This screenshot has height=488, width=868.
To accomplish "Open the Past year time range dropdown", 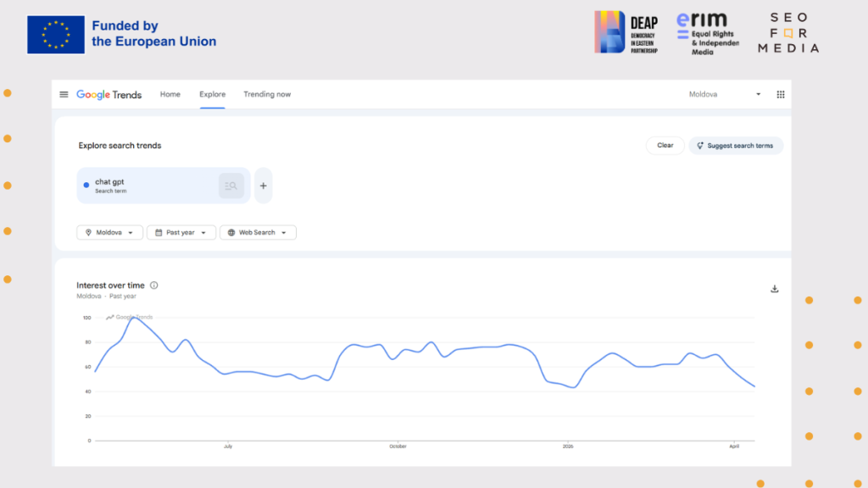I will coord(181,232).
